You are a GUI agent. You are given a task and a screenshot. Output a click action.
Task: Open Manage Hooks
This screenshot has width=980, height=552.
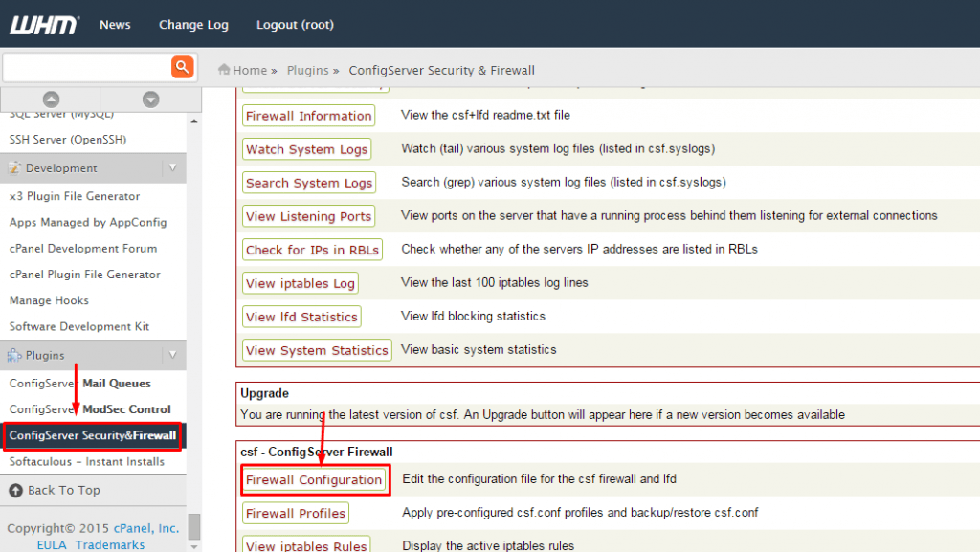pyautogui.click(x=49, y=300)
